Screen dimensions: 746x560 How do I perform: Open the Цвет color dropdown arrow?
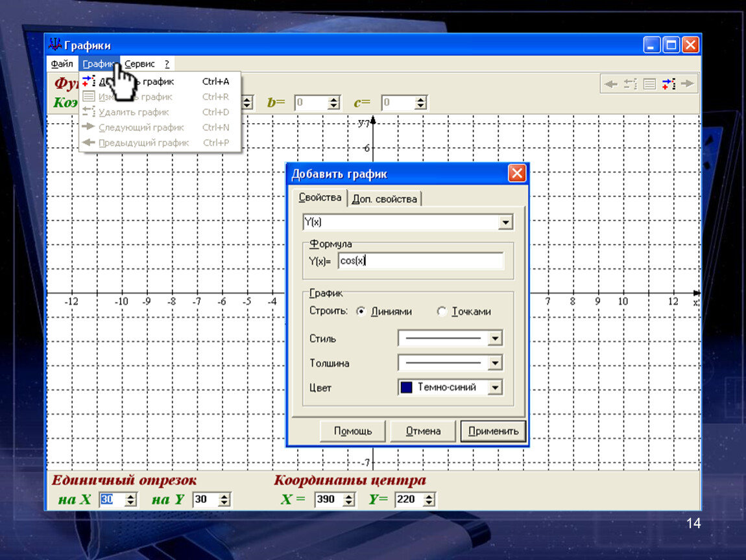[x=495, y=388]
